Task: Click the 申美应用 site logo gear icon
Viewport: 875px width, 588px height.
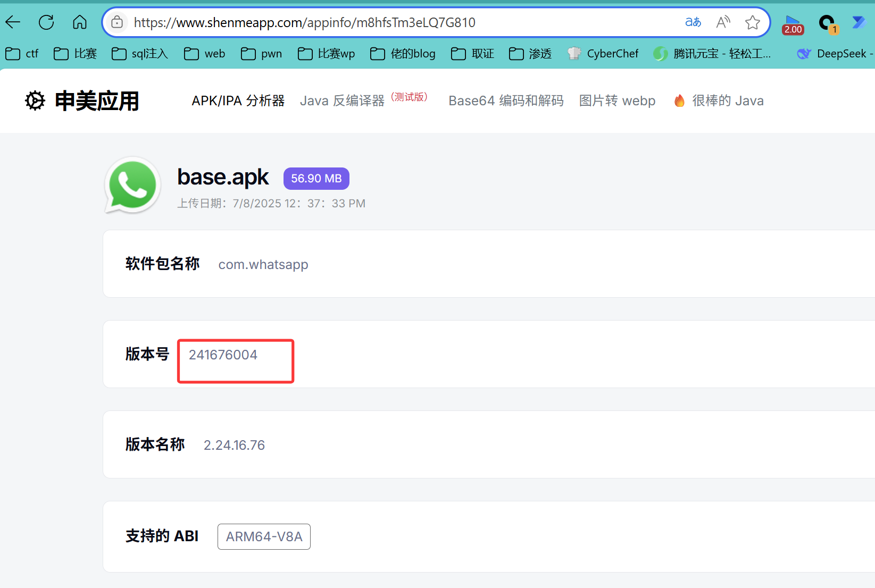Action: (35, 100)
